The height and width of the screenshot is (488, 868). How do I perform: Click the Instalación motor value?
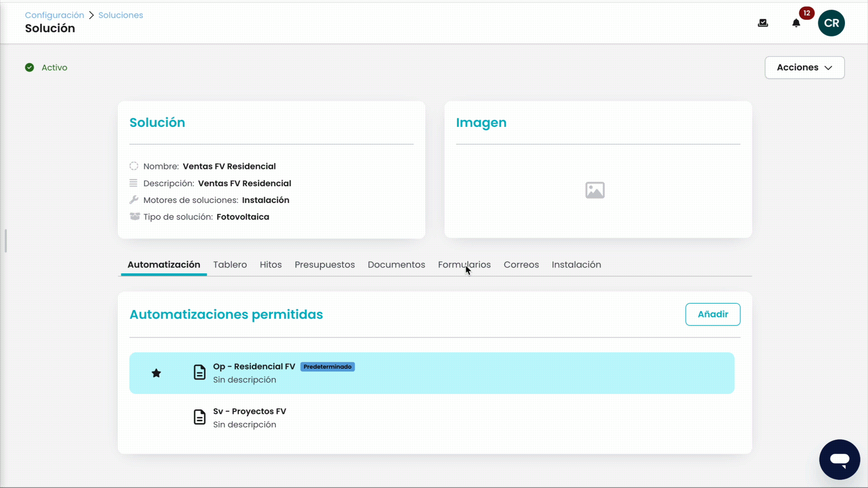pyautogui.click(x=265, y=200)
